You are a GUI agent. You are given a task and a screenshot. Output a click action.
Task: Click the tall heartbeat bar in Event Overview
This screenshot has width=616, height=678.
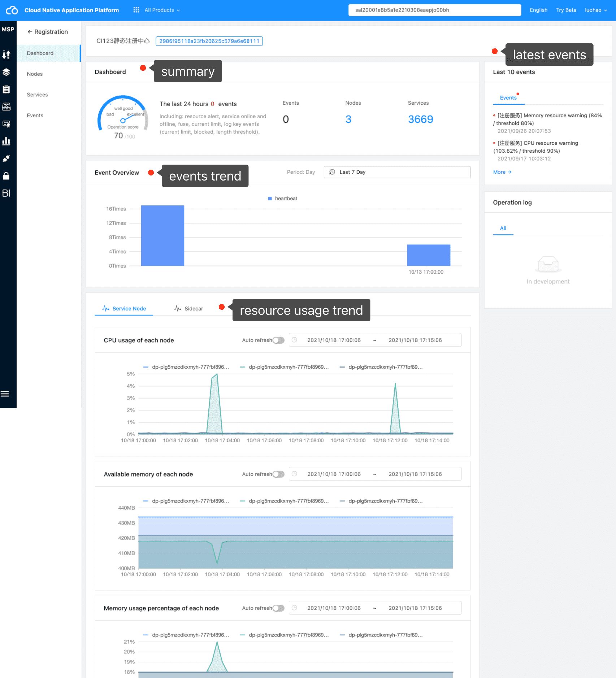(x=162, y=235)
